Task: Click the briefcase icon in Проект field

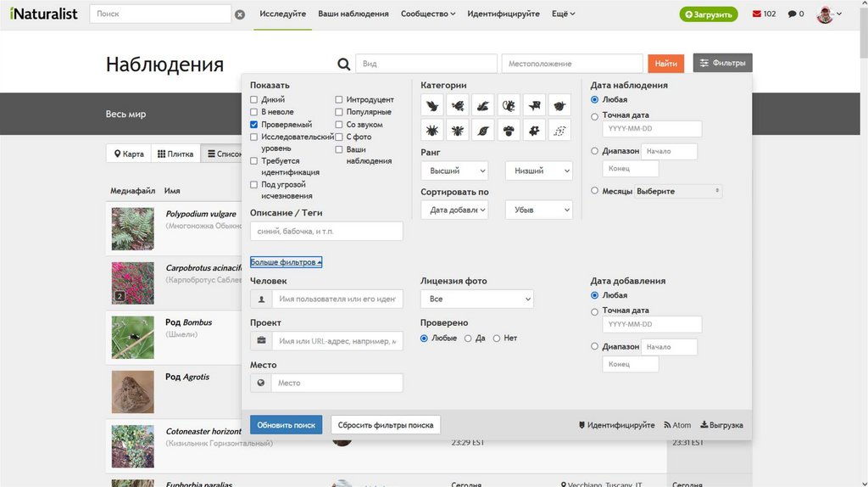Action: [x=261, y=341]
